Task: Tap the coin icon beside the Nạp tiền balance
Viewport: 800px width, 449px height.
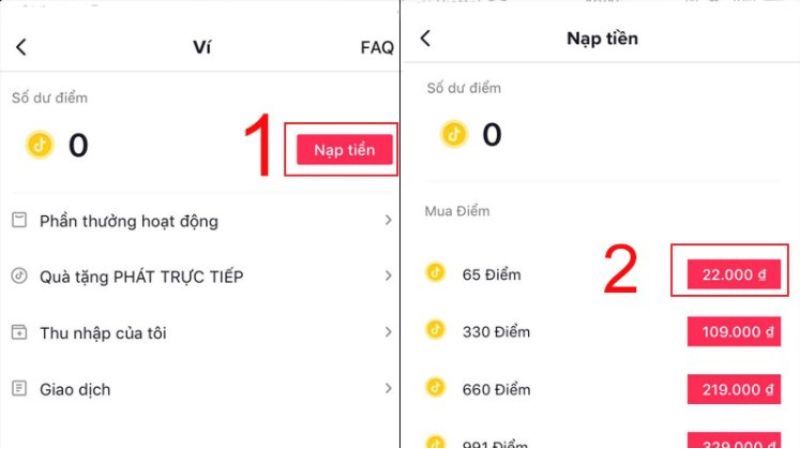Action: tap(455, 133)
